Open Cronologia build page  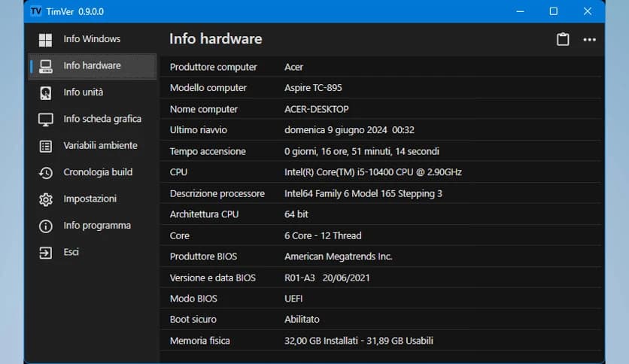coord(93,172)
